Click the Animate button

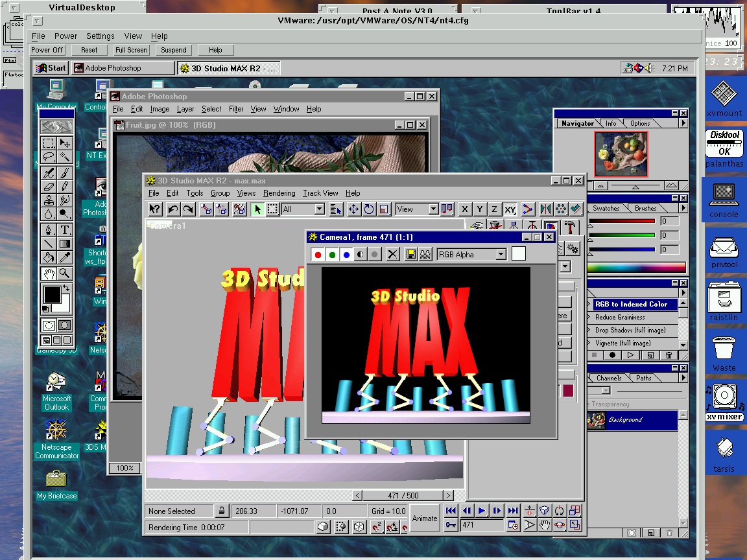[x=425, y=518]
